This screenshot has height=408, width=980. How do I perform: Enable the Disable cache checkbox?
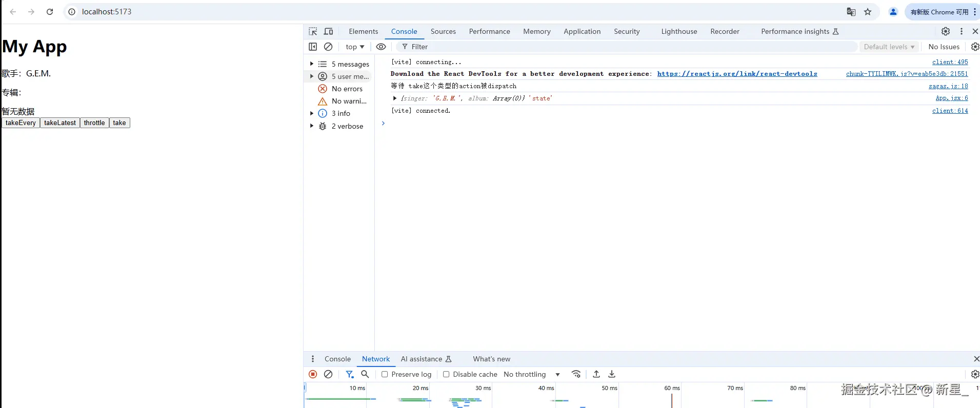[446, 374]
